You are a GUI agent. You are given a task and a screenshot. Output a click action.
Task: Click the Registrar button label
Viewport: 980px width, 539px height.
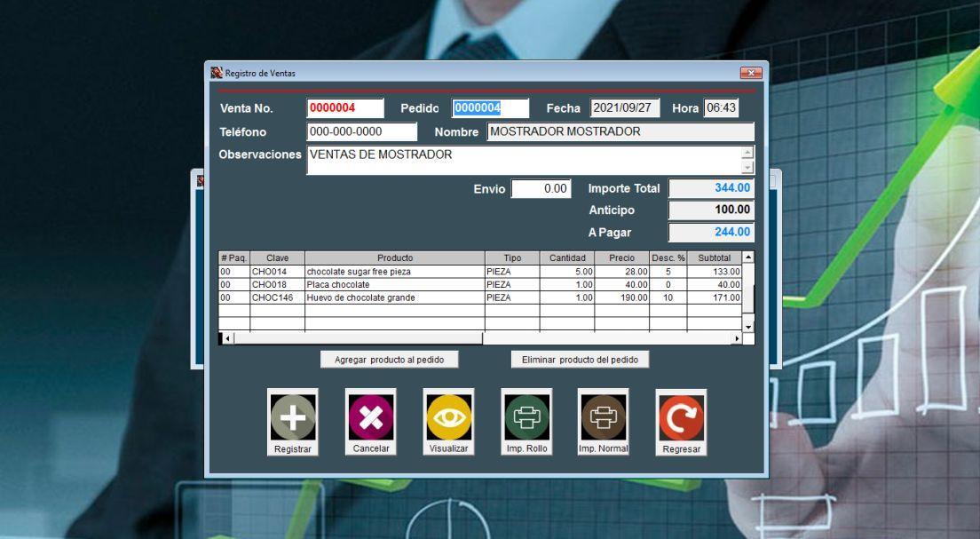click(293, 449)
